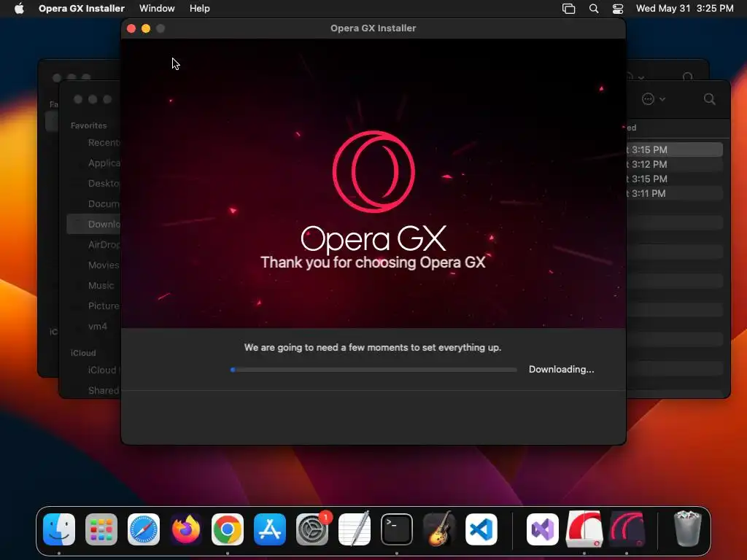Minimize the Opera GX Installer window
The image size is (747, 560).
pyautogui.click(x=146, y=28)
